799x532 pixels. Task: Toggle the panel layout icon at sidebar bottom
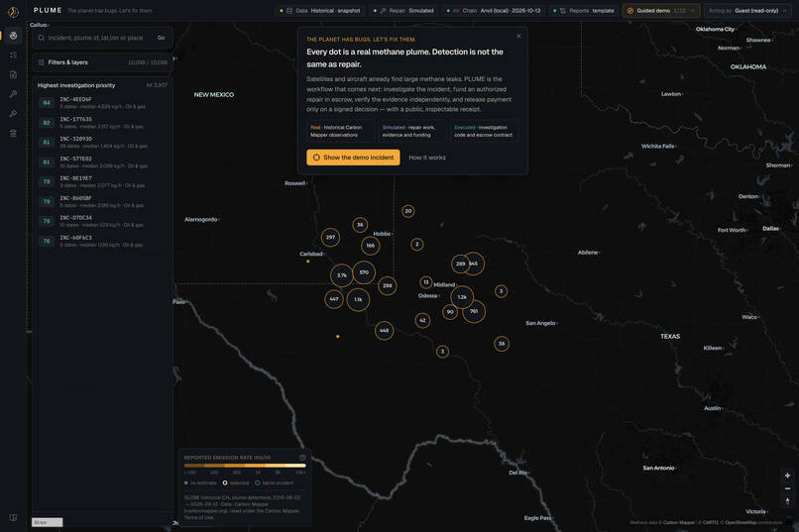tap(13, 517)
